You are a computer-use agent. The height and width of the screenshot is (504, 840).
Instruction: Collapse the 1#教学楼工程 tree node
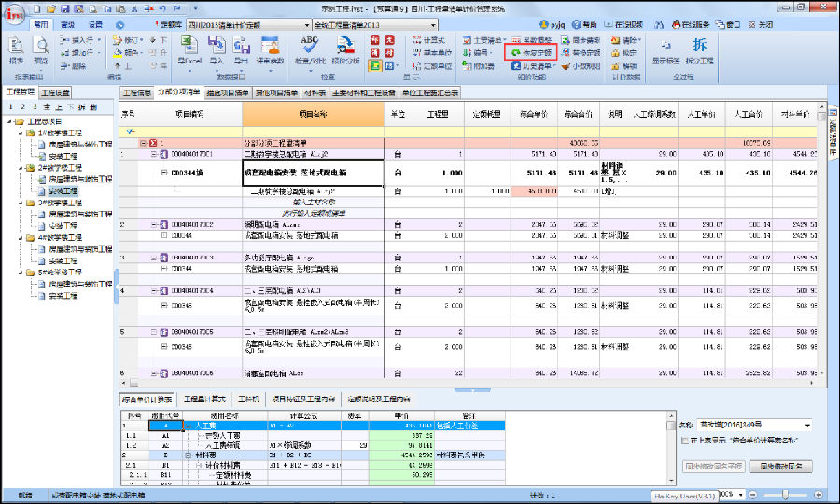pos(20,133)
